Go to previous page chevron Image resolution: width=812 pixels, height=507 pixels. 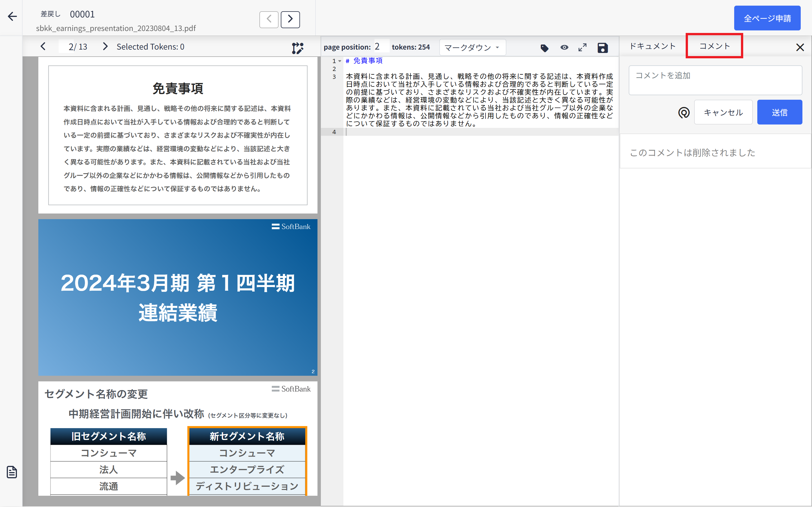point(43,46)
